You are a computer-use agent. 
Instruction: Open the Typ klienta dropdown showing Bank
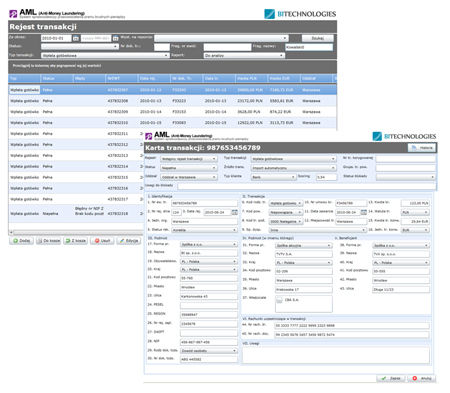point(273,177)
